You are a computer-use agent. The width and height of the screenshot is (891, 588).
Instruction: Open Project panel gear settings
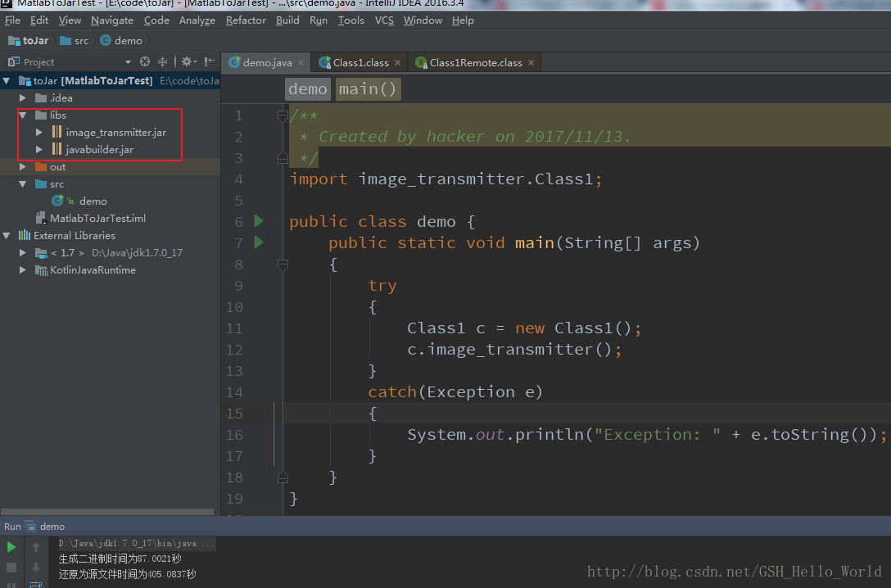tap(188, 61)
